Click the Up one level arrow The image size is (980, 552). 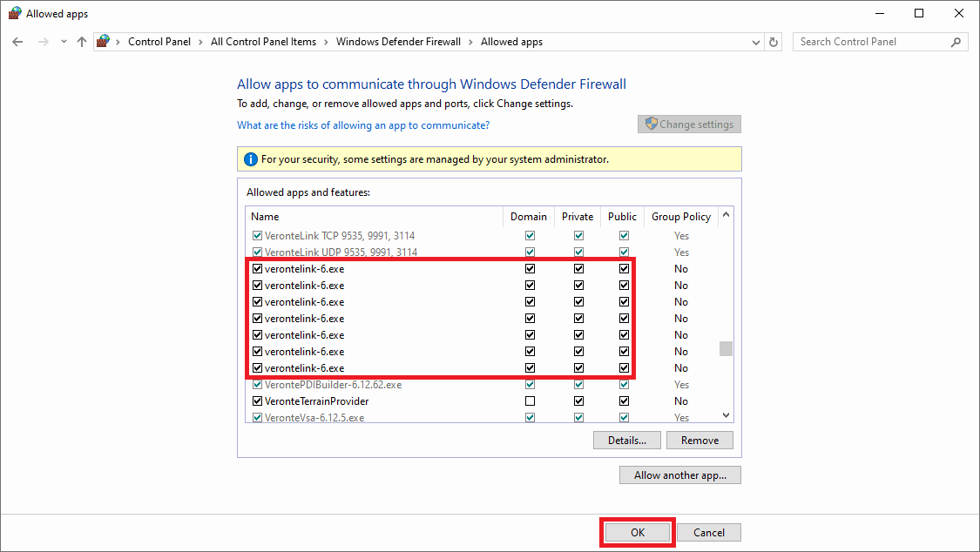click(x=82, y=42)
